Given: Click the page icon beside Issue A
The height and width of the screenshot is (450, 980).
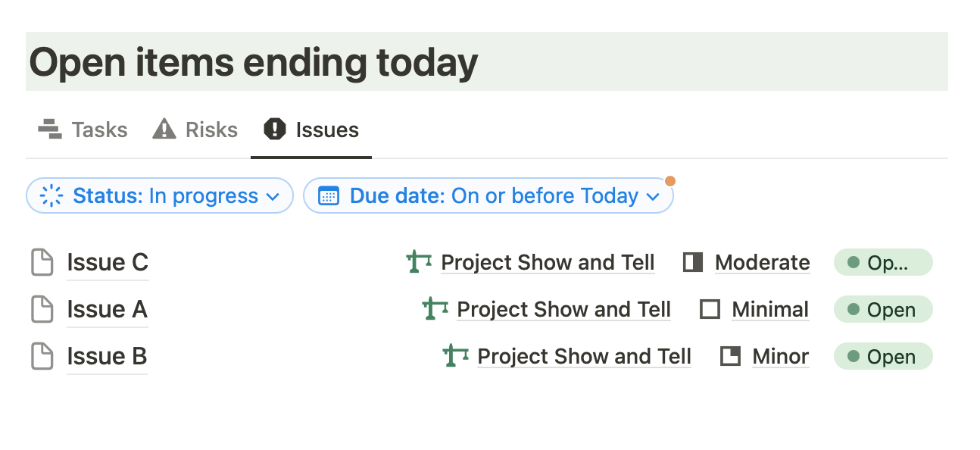Looking at the screenshot, I should [42, 309].
